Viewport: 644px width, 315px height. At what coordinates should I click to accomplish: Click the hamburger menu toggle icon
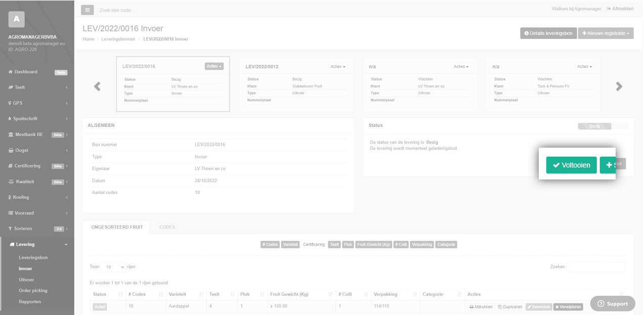[x=88, y=10]
